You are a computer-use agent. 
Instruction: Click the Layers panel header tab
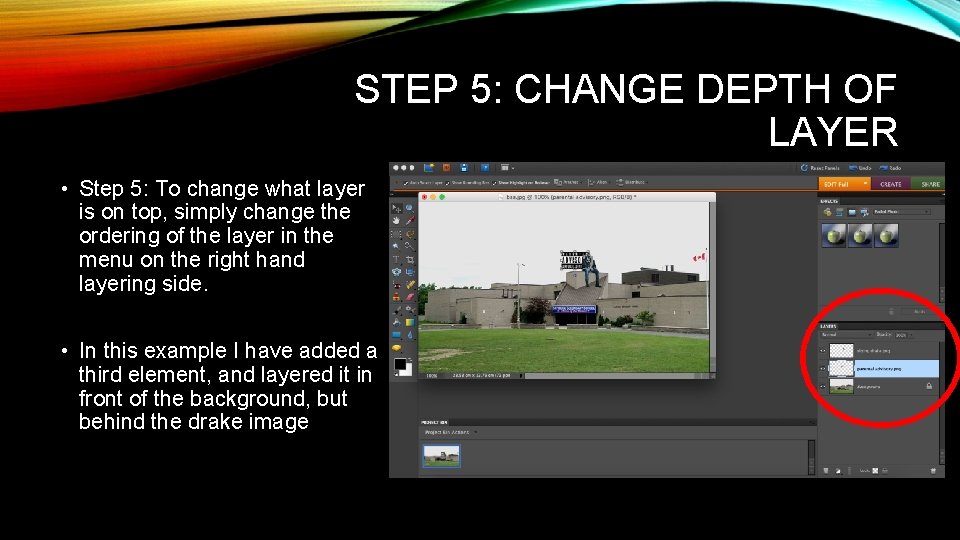(x=828, y=326)
